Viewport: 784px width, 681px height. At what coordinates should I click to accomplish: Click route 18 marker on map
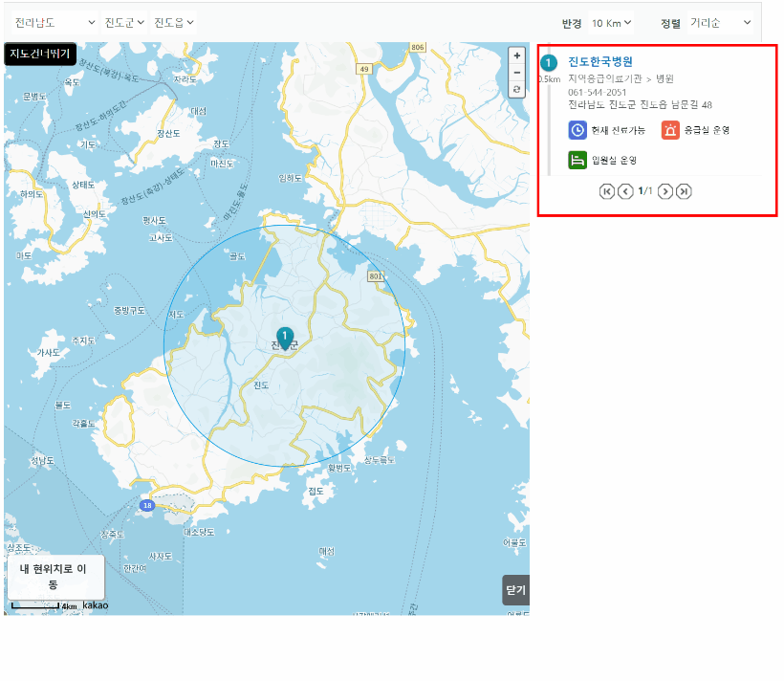click(147, 505)
